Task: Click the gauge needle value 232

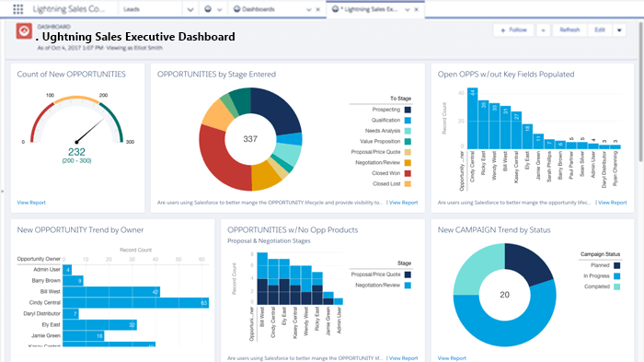Action: coord(76,152)
